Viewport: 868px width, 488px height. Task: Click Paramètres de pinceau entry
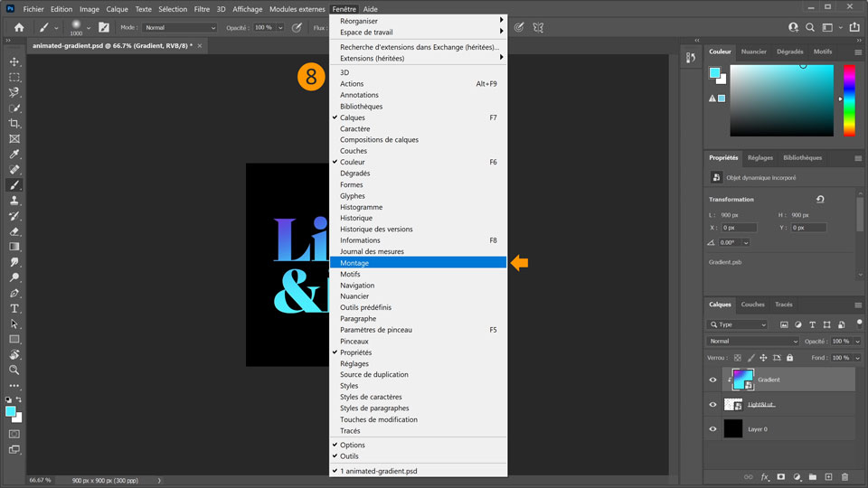coord(418,330)
